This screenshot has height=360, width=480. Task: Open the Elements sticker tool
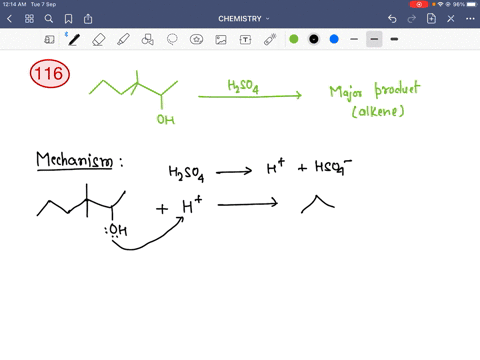(x=196, y=39)
